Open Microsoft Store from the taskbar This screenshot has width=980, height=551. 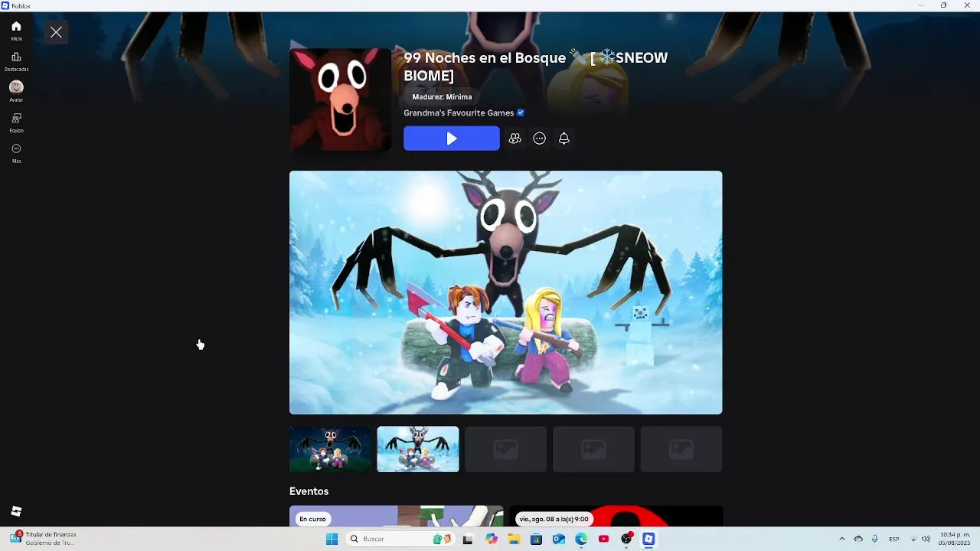pos(536,539)
